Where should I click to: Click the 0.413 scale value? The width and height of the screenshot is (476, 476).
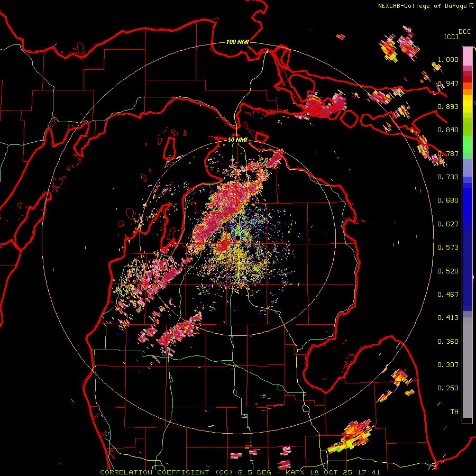click(448, 318)
